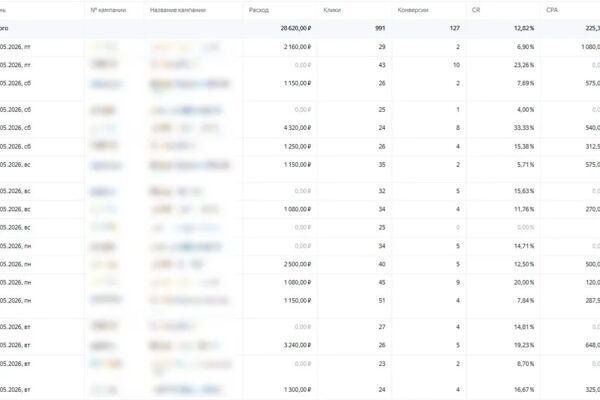Click the spend cell 2 500,00 ₽

297,264
